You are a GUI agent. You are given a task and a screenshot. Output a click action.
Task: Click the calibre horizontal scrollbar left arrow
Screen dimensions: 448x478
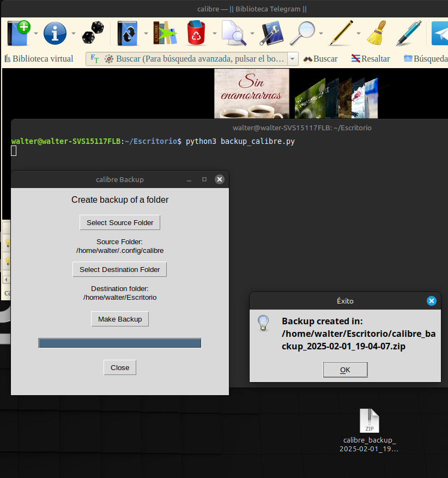click(x=6, y=279)
